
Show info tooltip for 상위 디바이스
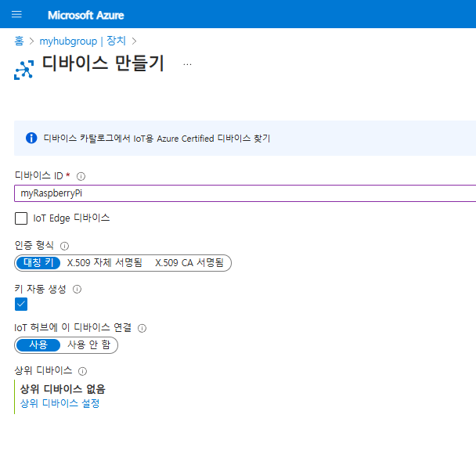[82, 371]
